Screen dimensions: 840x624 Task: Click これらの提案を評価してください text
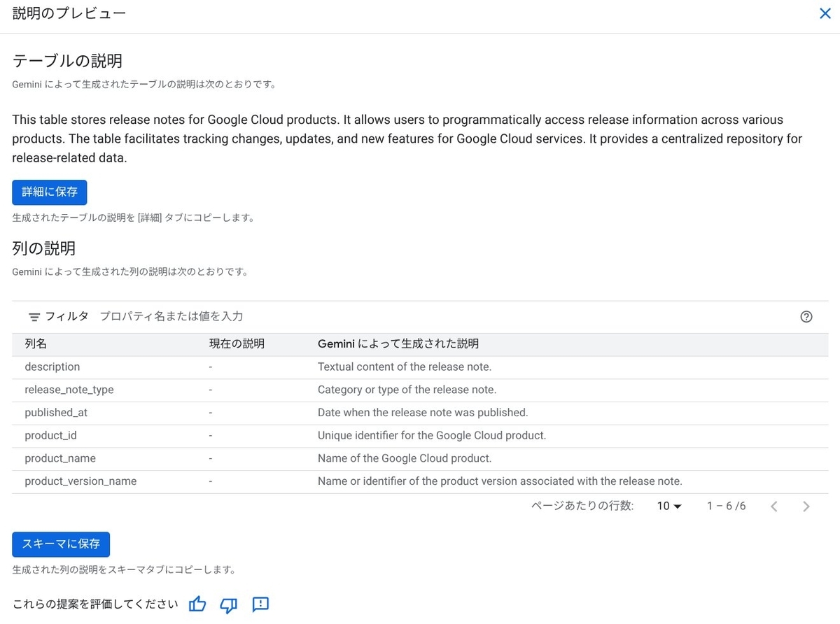tap(95, 604)
